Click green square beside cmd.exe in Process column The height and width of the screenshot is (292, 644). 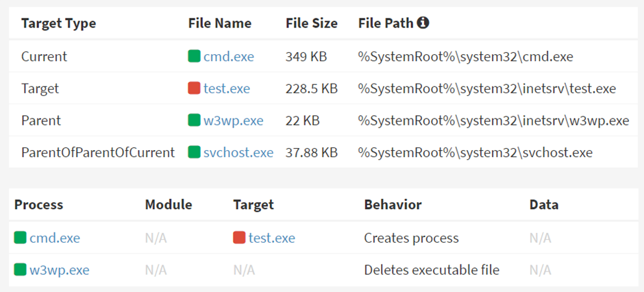(20, 237)
